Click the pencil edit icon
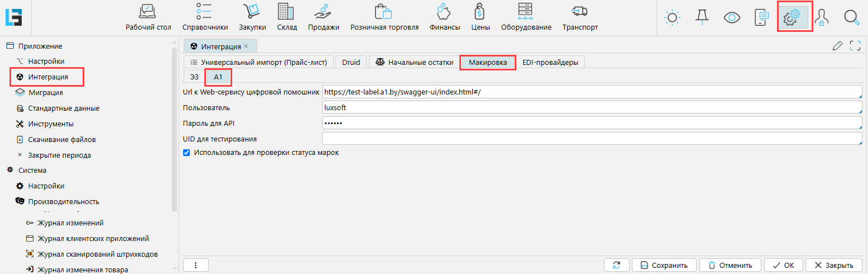868x274 pixels. point(837,46)
